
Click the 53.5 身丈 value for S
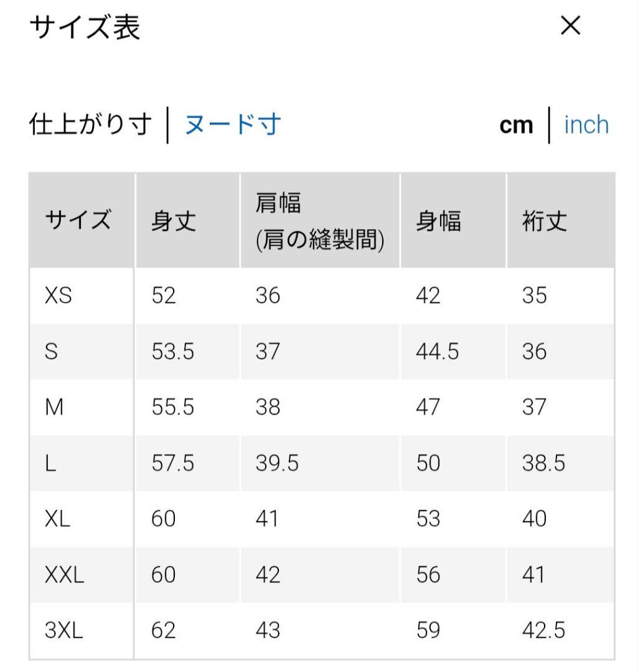point(172,352)
